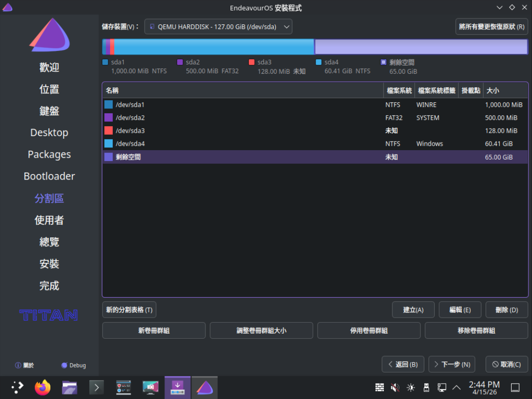Open the storage device dropdown
The image size is (532, 399).
pos(218,27)
